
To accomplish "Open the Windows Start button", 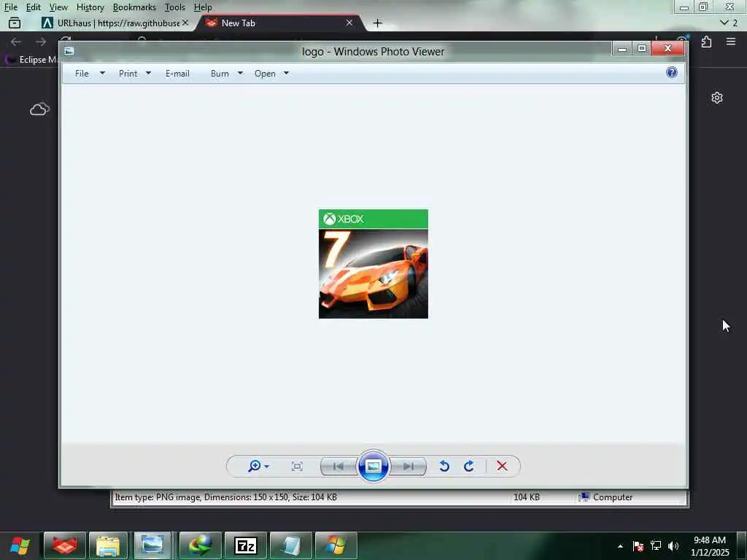I will point(20,545).
